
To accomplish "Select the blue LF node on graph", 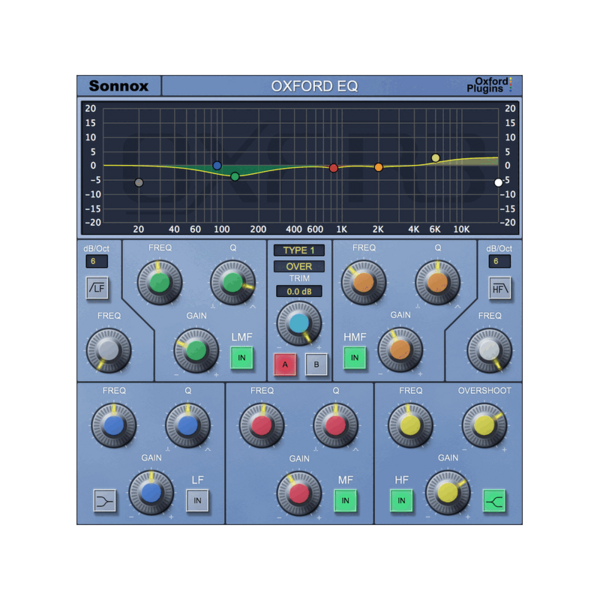I will (217, 166).
